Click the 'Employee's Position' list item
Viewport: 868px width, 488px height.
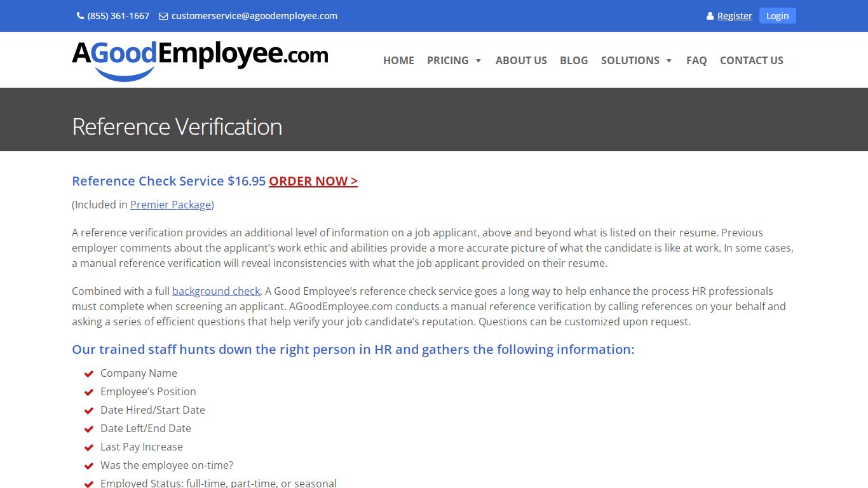148,392
